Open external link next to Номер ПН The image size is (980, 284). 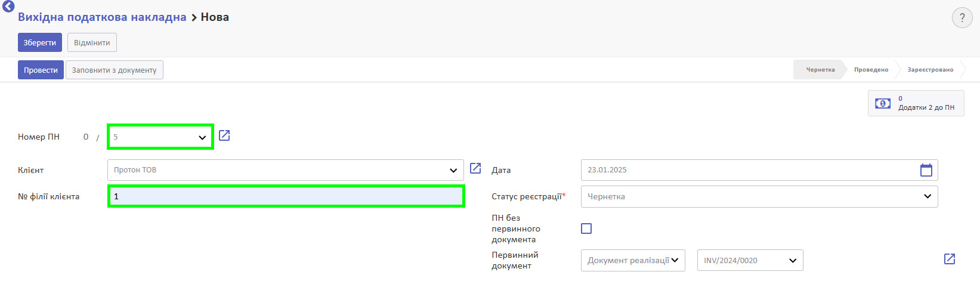tap(224, 135)
